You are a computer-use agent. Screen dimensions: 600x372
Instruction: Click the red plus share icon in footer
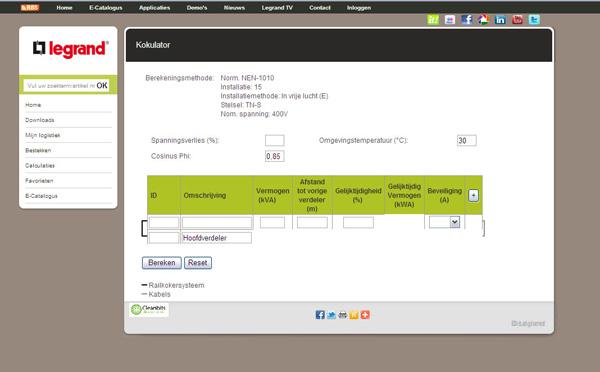point(365,315)
